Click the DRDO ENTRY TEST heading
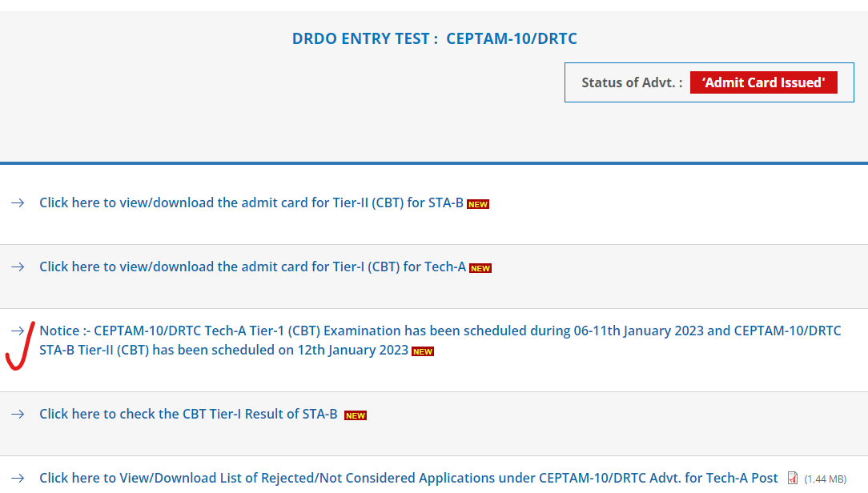 (434, 39)
